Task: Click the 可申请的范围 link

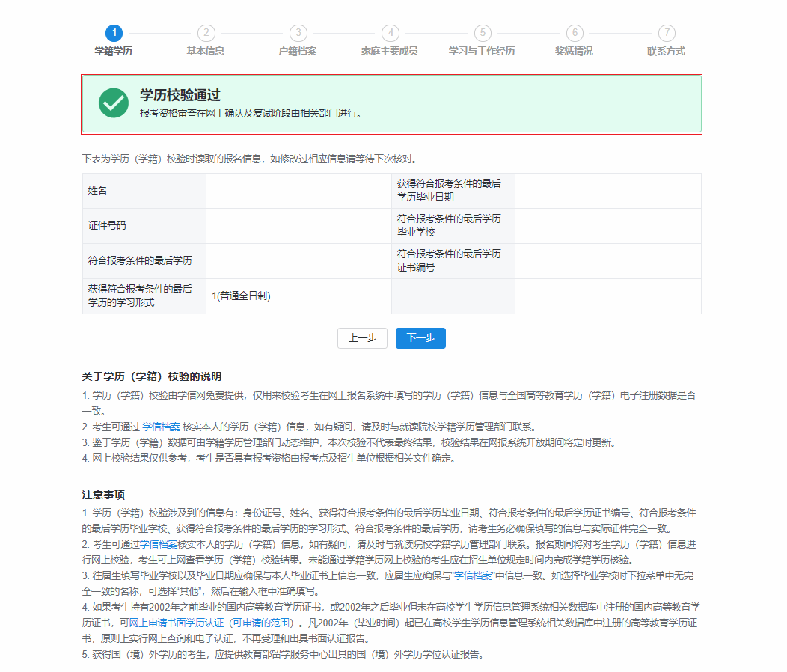Action: pos(266,623)
